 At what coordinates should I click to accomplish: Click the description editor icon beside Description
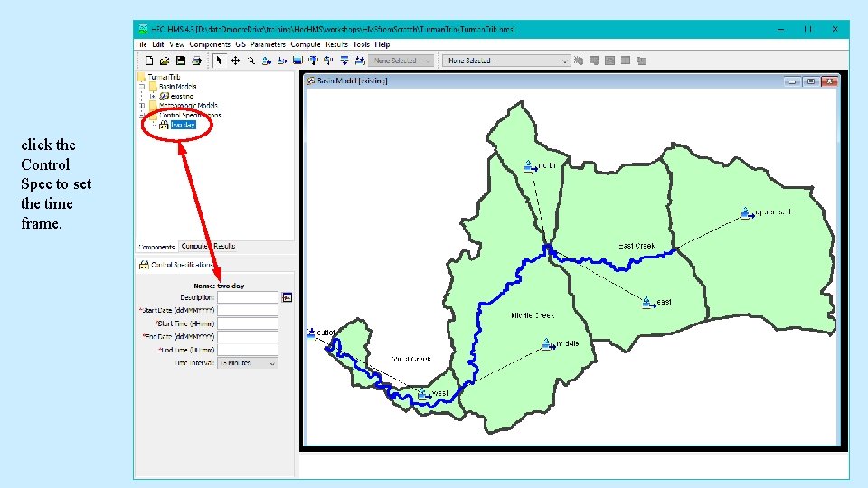(x=287, y=297)
